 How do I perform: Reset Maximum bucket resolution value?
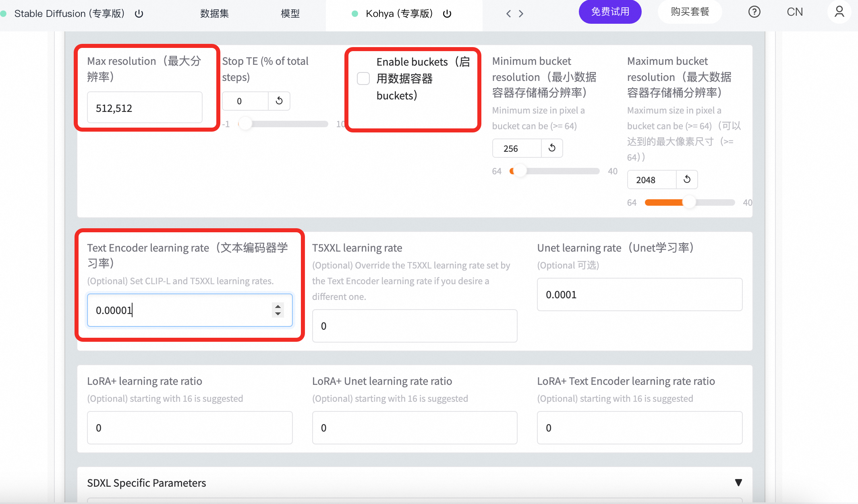pos(687,180)
